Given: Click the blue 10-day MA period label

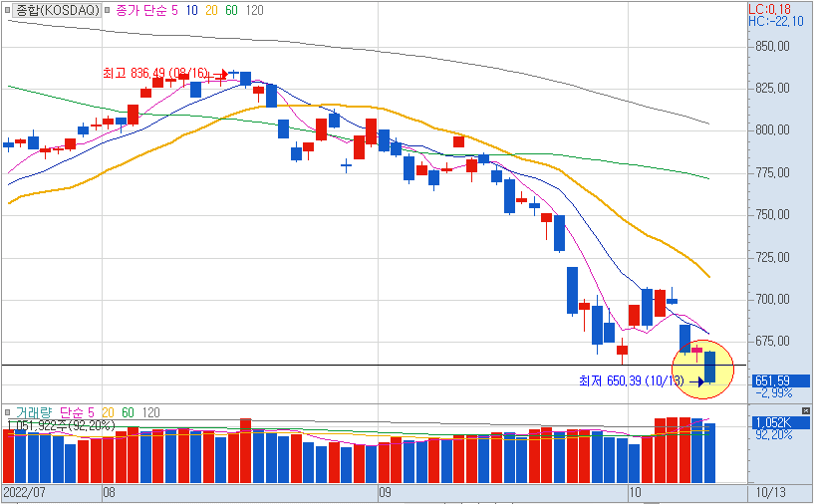Looking at the screenshot, I should coord(191,10).
